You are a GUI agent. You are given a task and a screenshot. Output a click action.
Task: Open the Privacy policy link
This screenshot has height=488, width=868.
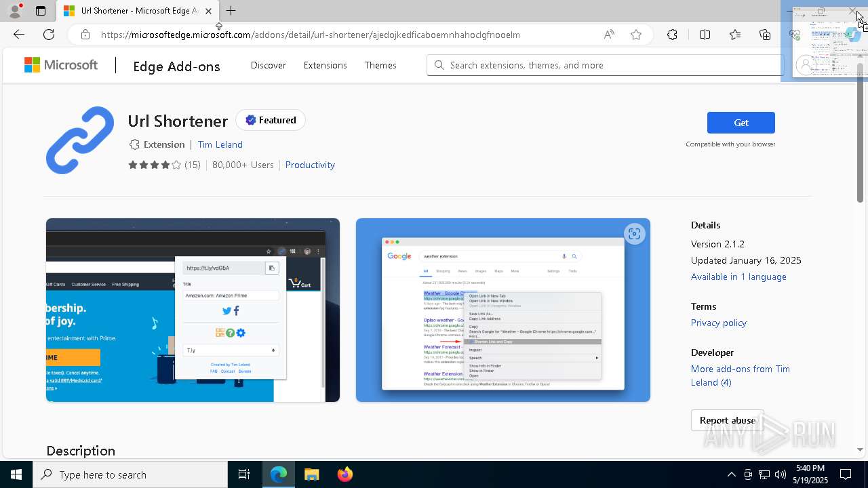[719, 323]
